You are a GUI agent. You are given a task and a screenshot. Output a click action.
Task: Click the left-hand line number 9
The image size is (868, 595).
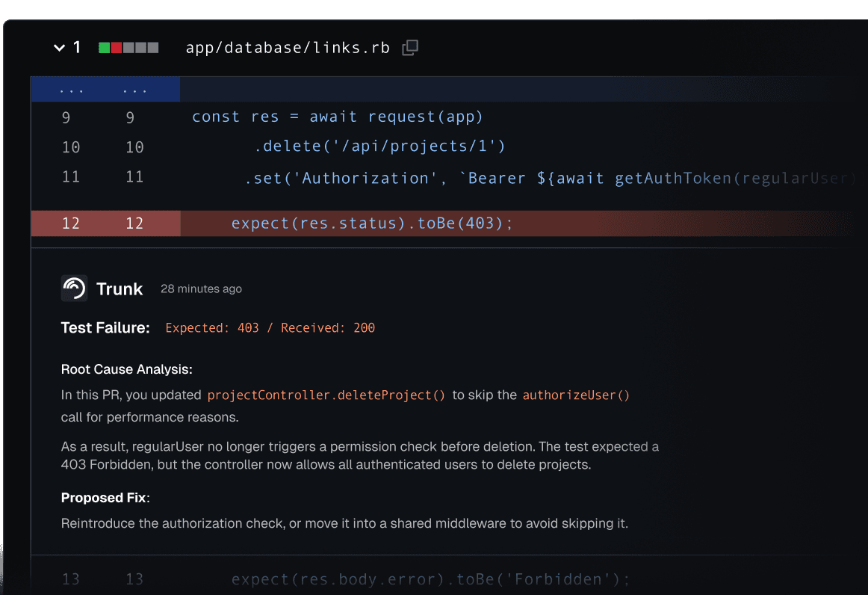[x=66, y=118]
